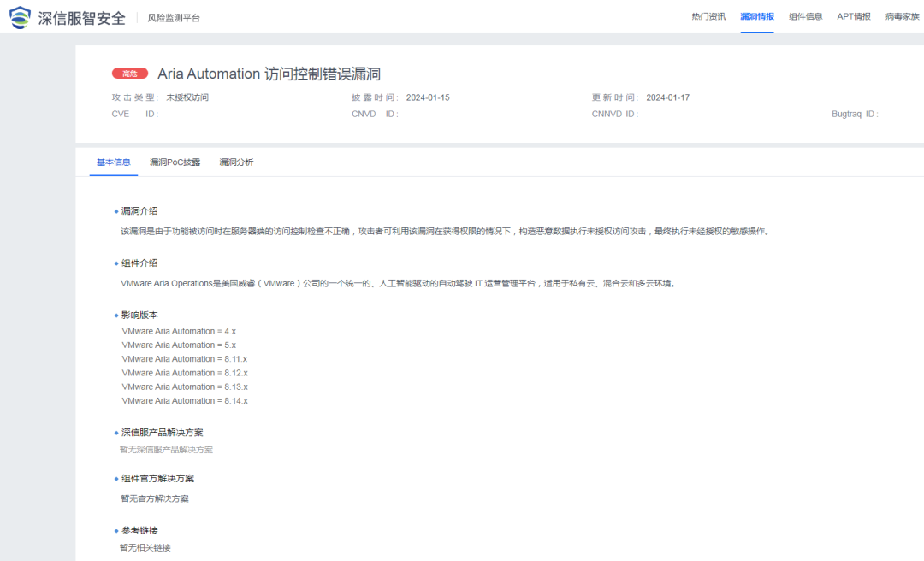Open the 组件信息 menu item
Image resolution: width=924 pixels, height=561 pixels.
(806, 16)
